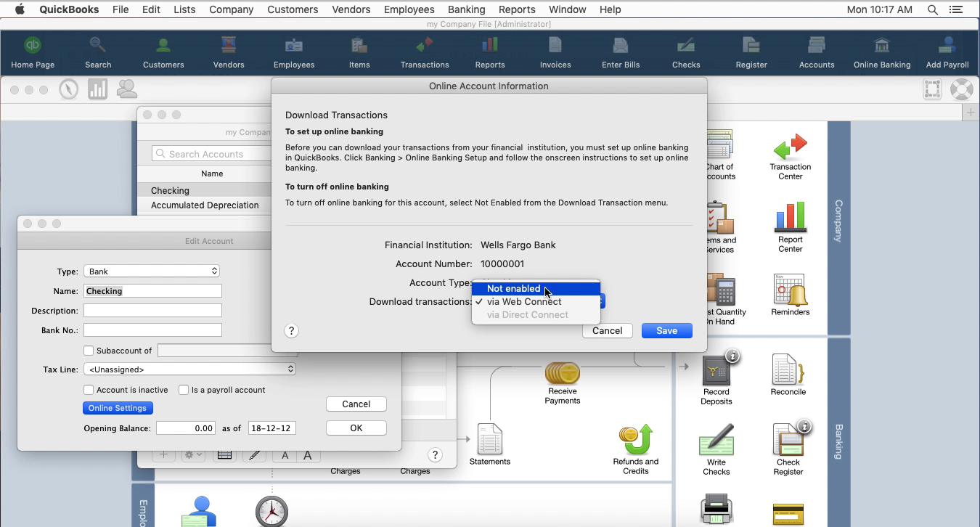The image size is (980, 527).
Task: Open the Accounts toolbar icon
Action: 817,52
